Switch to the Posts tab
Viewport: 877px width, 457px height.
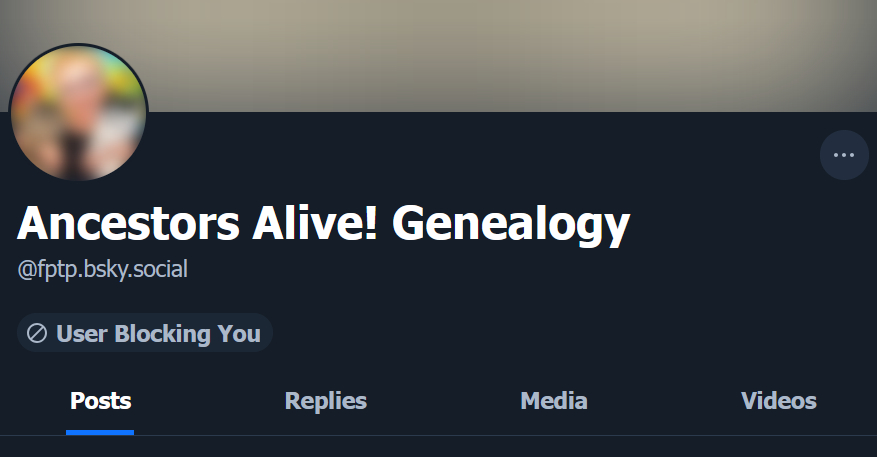point(100,402)
